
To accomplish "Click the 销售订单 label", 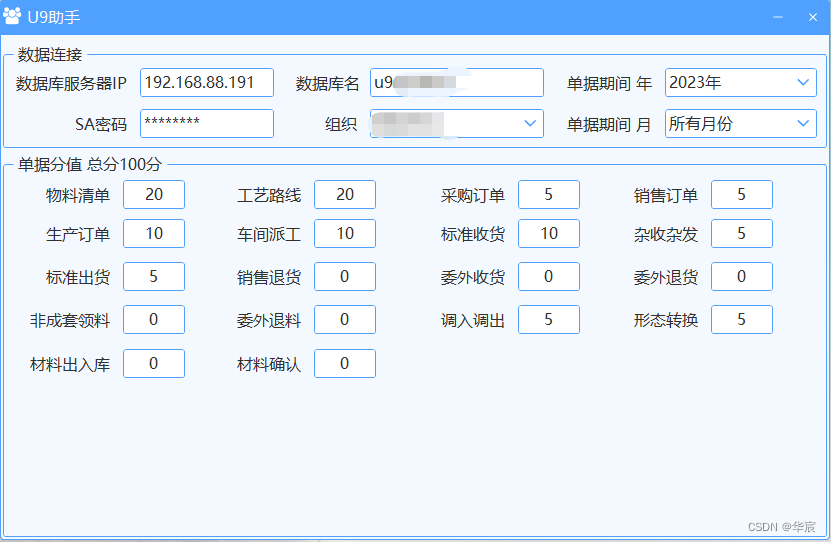I will (666, 196).
